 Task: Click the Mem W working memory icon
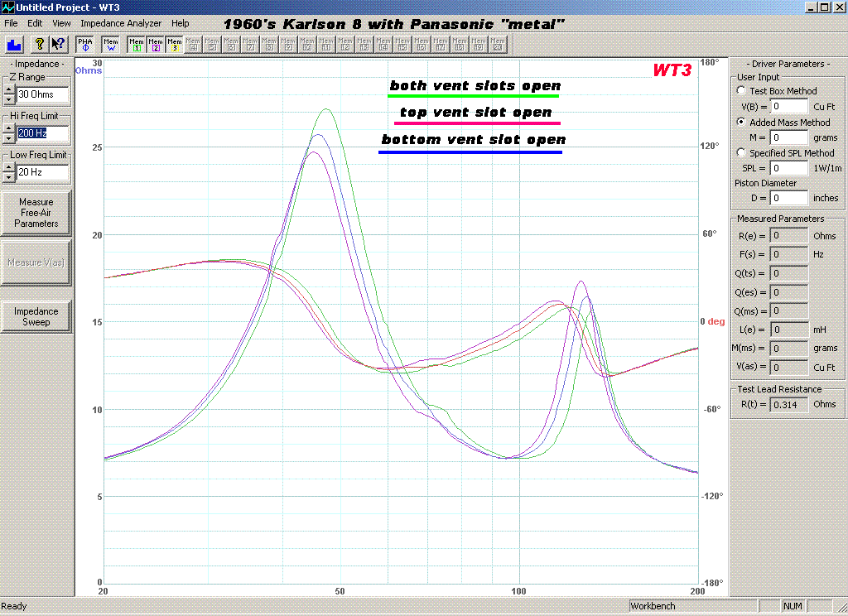[111, 45]
